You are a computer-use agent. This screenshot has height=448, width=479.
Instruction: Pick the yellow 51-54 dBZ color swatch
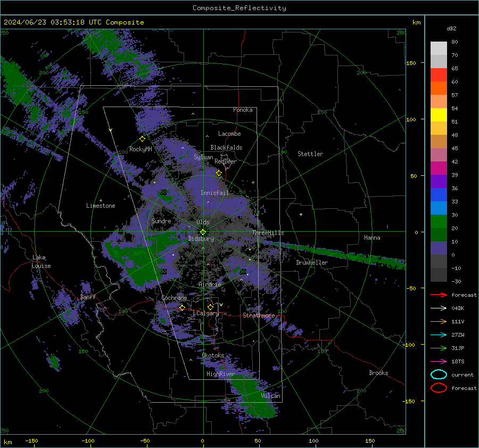pyautogui.click(x=439, y=115)
